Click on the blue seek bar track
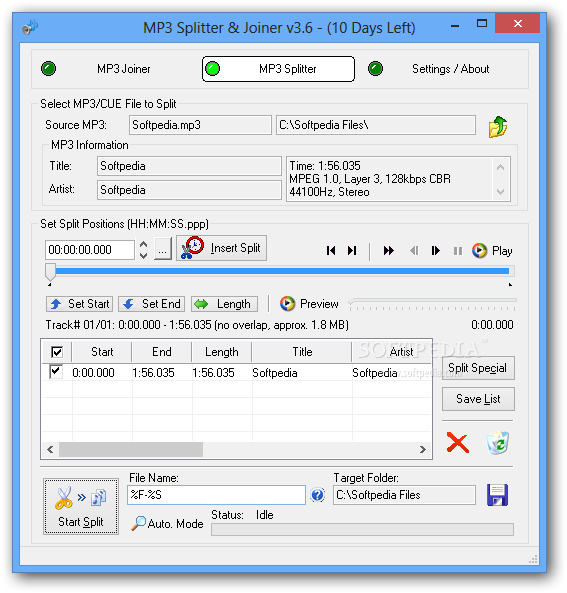Viewport: 567px width, 593px height. (x=282, y=271)
